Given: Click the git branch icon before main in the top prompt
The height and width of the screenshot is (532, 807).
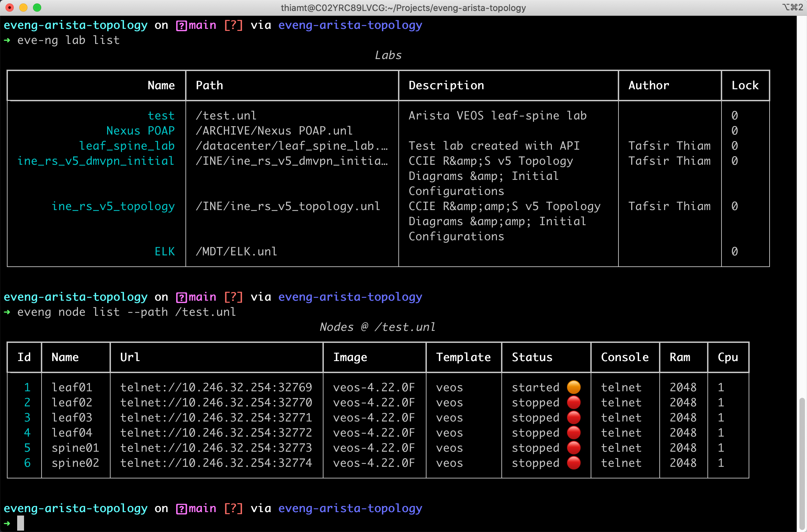Looking at the screenshot, I should click(x=181, y=26).
